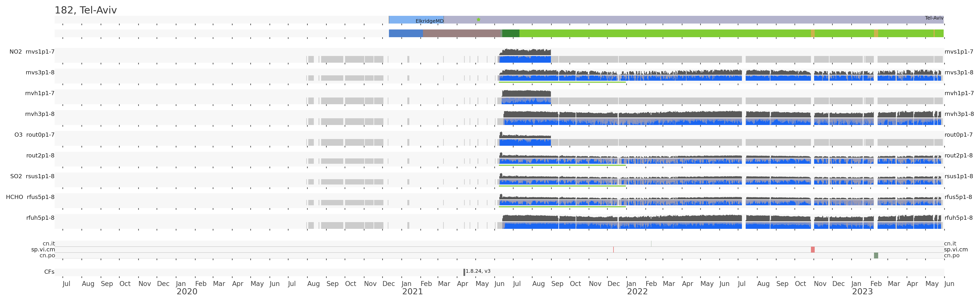Click the right-side rfuh5p1-8 label
Image resolution: width=980 pixels, height=302 pixels.
pyautogui.click(x=959, y=218)
